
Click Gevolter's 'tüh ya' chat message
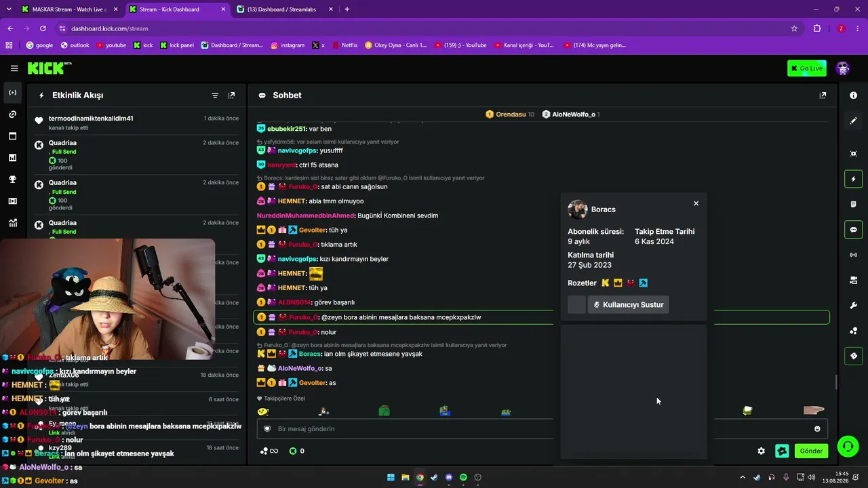302,230
